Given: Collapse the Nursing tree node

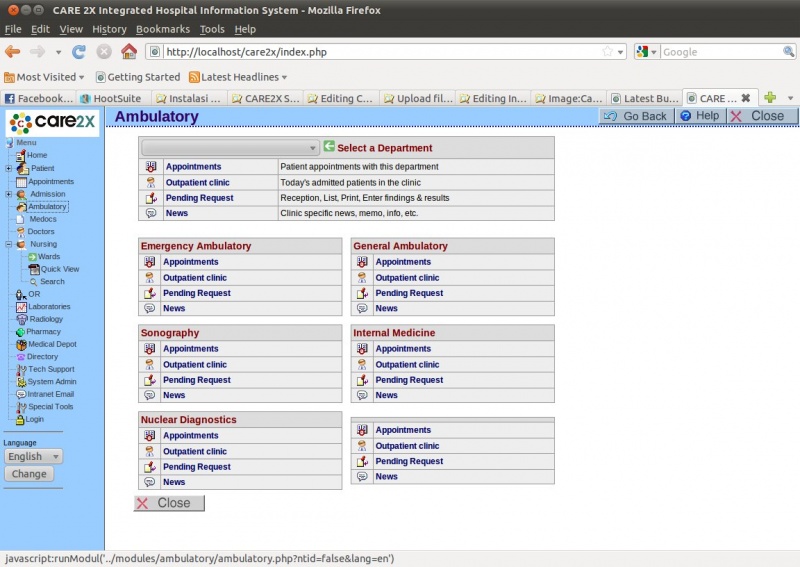Looking at the screenshot, I should 9,244.
